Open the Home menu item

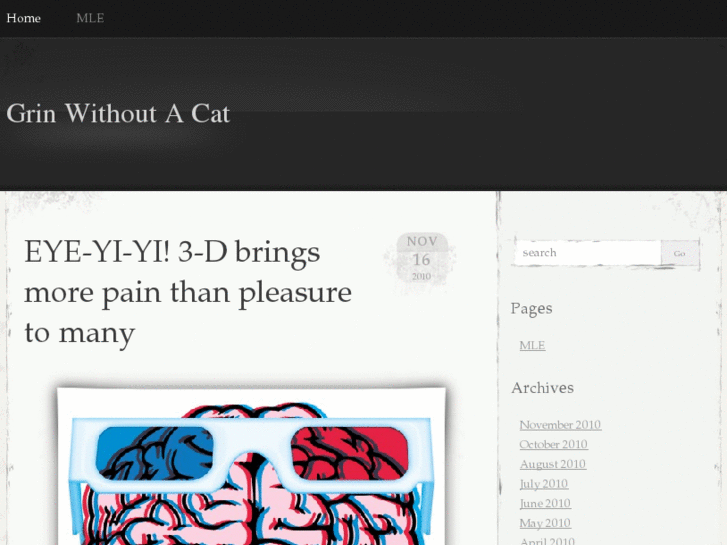pyautogui.click(x=24, y=18)
